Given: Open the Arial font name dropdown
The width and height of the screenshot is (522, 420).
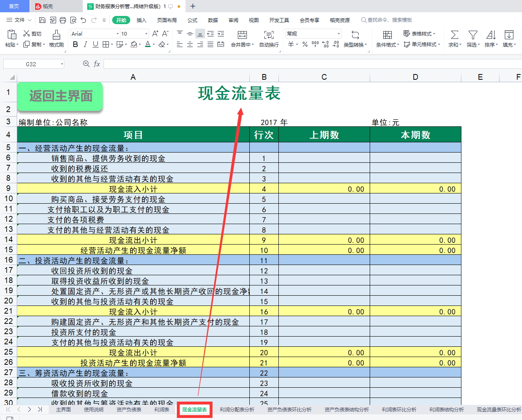Looking at the screenshot, I should click(x=118, y=34).
